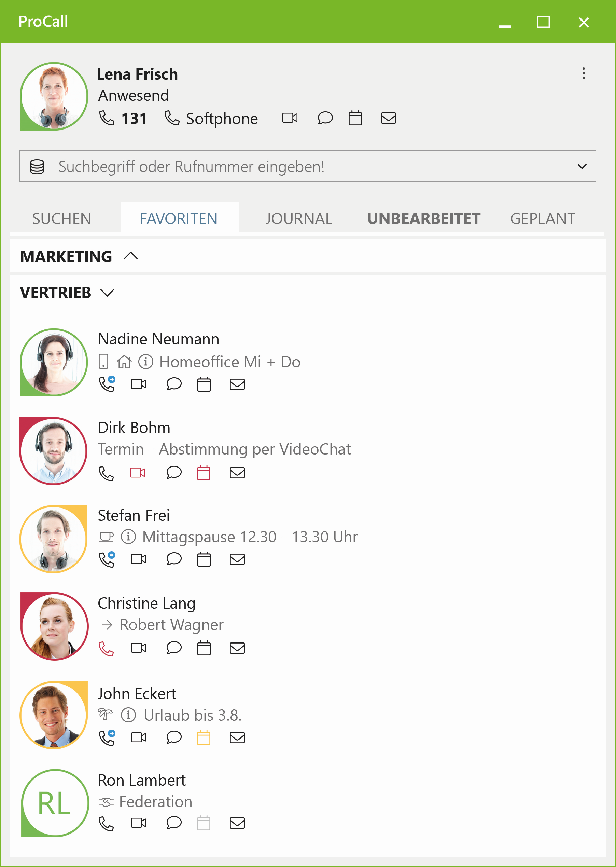Call Nadine Neumann's forwarded phone
This screenshot has width=616, height=867.
tap(107, 384)
